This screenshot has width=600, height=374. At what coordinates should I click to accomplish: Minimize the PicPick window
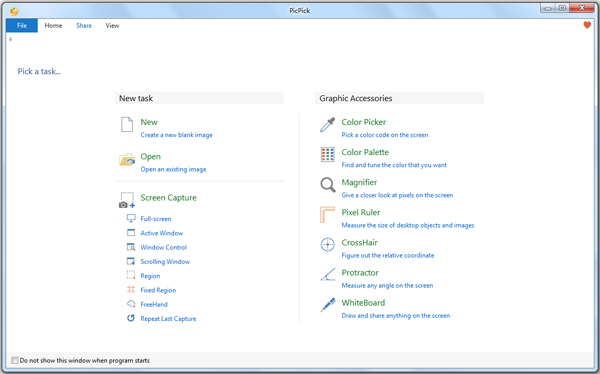[x=548, y=8]
